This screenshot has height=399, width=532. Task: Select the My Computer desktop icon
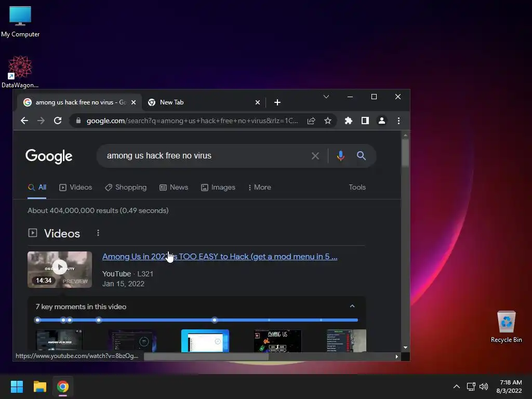point(20,21)
